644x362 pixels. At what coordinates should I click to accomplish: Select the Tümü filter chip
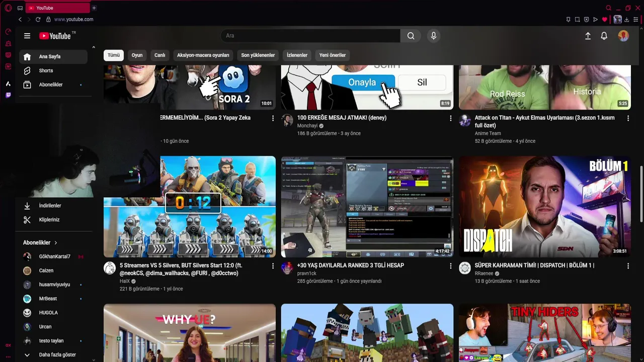pos(114,55)
